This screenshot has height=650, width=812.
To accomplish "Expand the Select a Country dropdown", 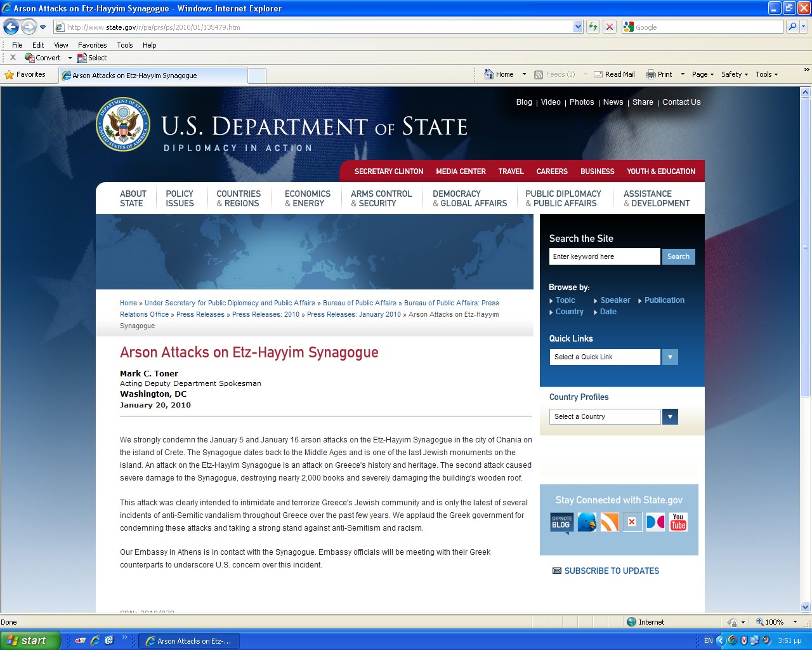I will (670, 416).
